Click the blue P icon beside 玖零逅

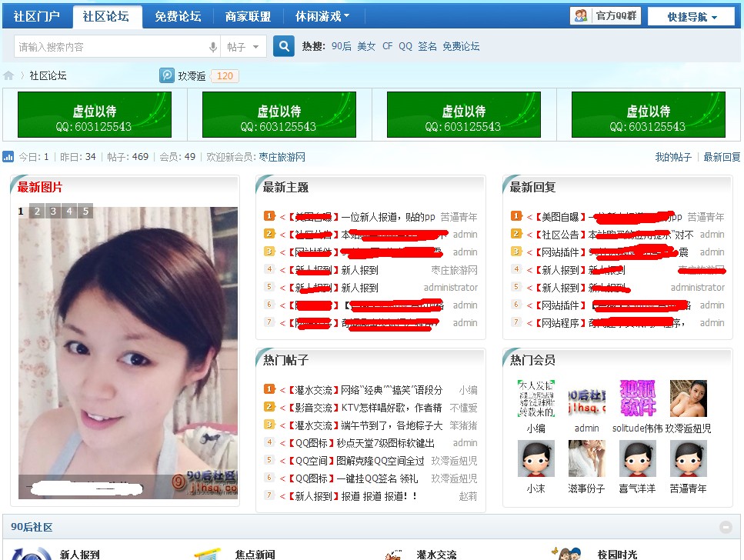[166, 75]
